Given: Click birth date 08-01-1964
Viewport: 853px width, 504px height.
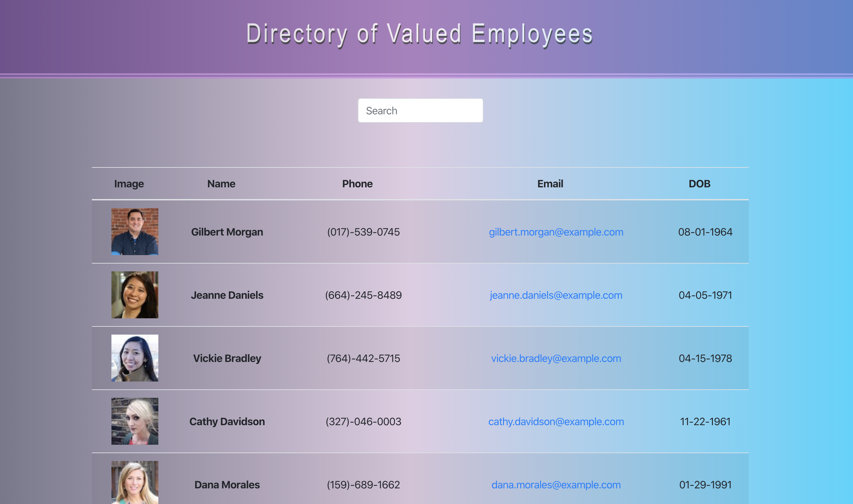Looking at the screenshot, I should [705, 232].
